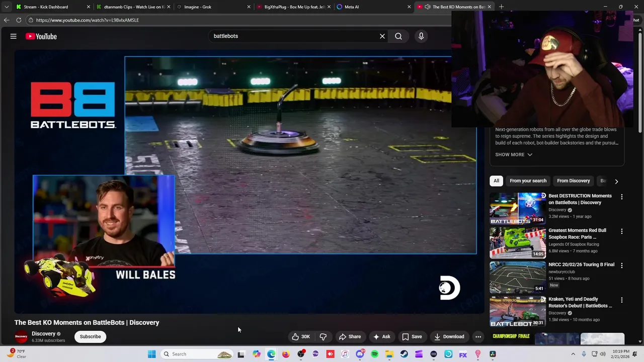Open the tab search dropdown arrow

pyautogui.click(x=6, y=7)
